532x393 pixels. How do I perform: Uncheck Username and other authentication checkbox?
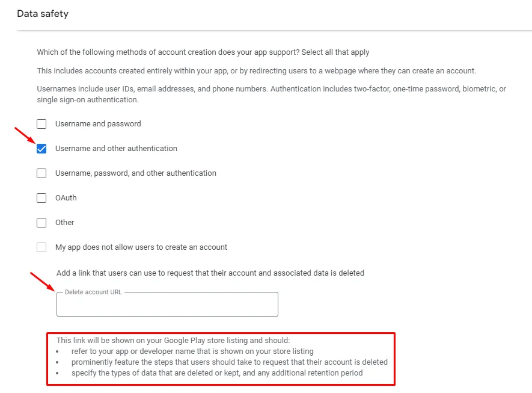41,149
